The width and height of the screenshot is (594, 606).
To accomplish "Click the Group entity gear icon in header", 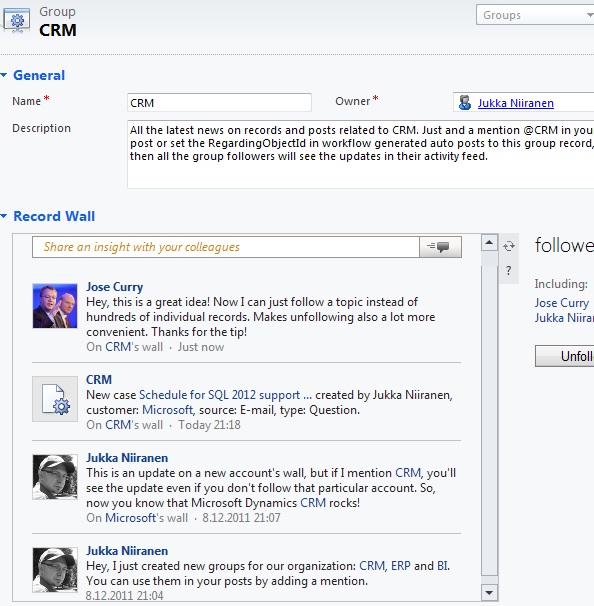I will click(17, 20).
